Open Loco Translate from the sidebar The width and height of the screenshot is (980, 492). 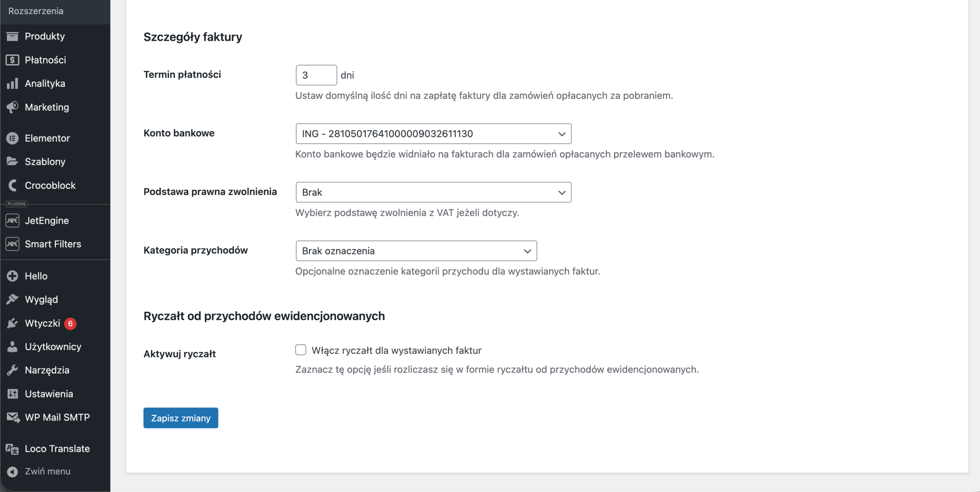(57, 448)
